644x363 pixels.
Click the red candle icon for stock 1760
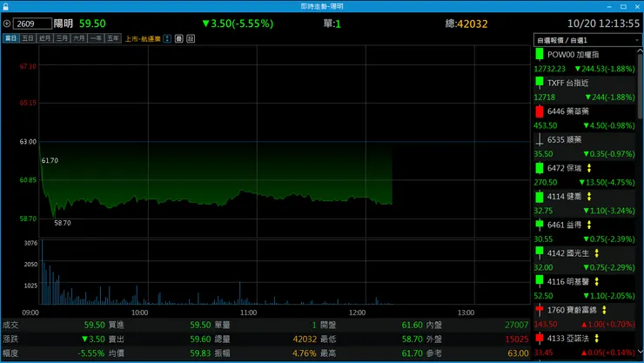(x=540, y=310)
